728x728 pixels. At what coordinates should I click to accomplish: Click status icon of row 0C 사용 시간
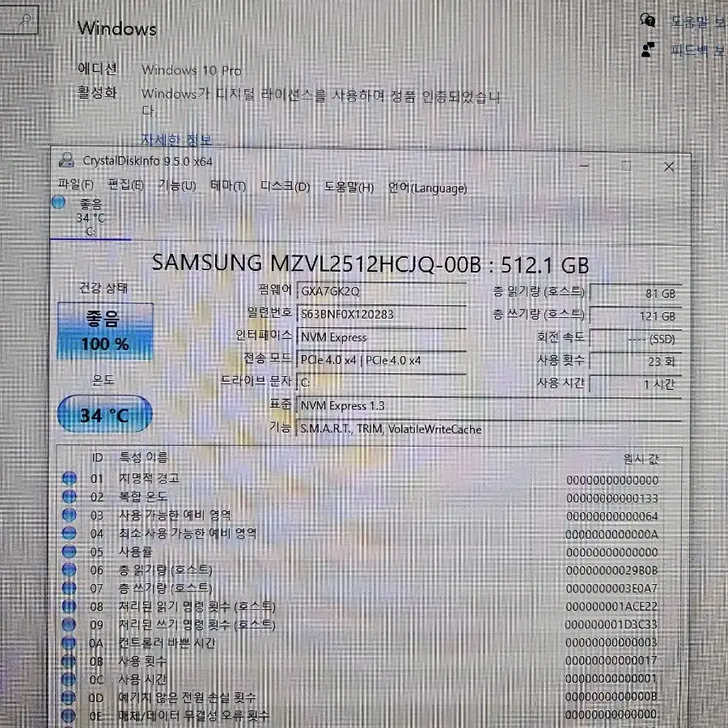click(68, 679)
